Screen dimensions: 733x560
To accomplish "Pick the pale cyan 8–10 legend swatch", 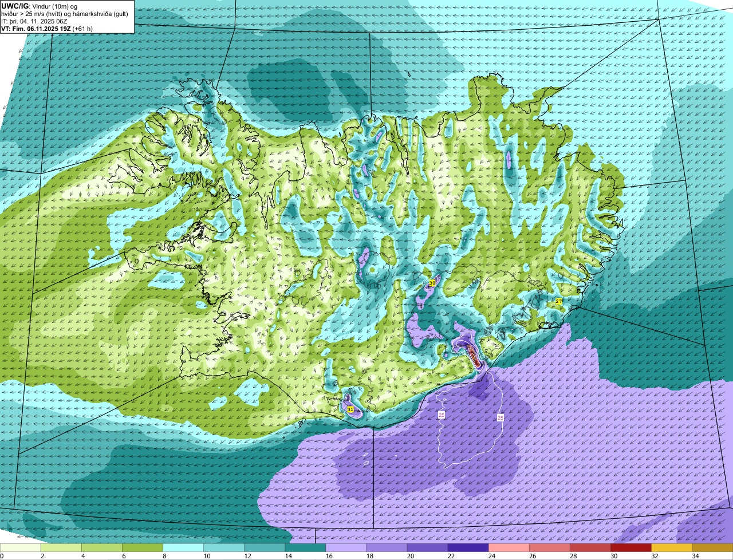I will pos(183,548).
